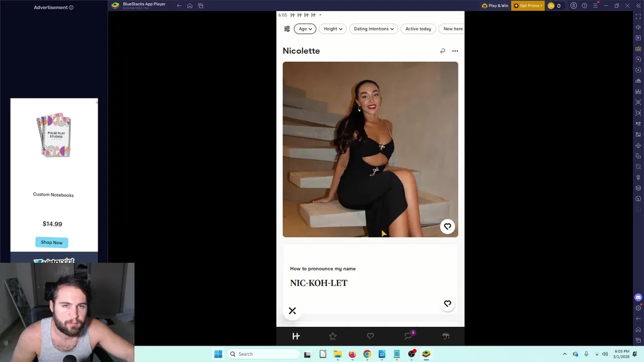Open the three-dot menu beside Nicolette
The height and width of the screenshot is (362, 644).
pyautogui.click(x=455, y=51)
